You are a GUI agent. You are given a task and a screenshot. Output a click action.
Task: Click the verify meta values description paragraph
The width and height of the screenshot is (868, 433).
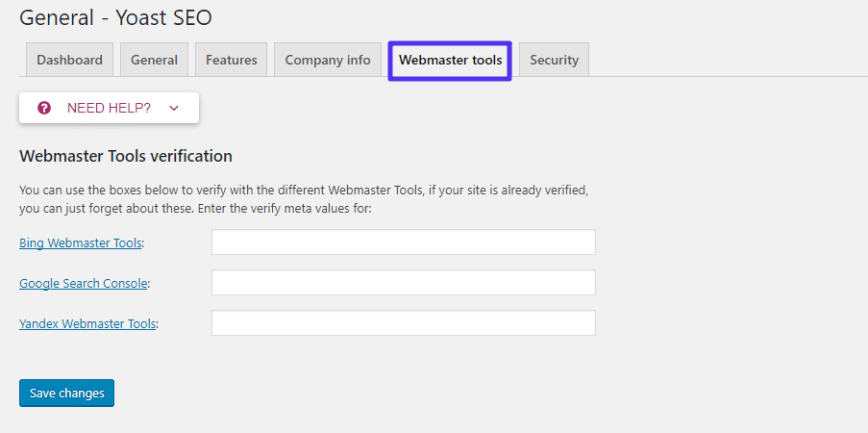coord(304,200)
